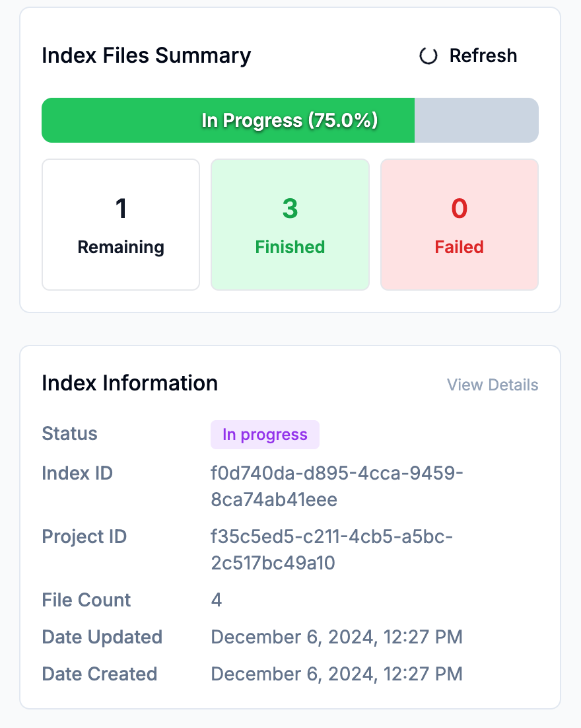Screen dimensions: 581x728
Task: Click the Status field label
Action: point(69,434)
